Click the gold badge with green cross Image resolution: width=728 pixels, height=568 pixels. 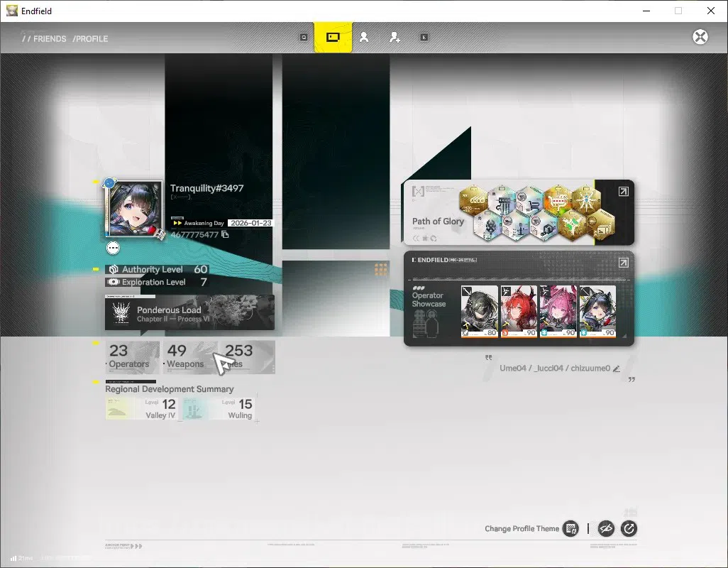pyautogui.click(x=572, y=226)
